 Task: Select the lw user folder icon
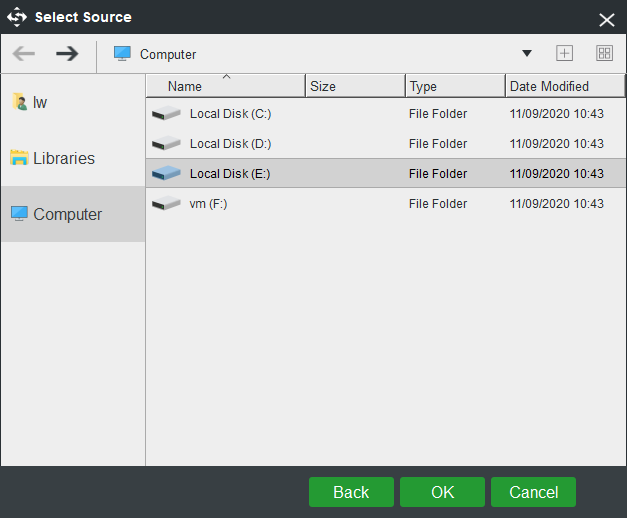pos(20,102)
